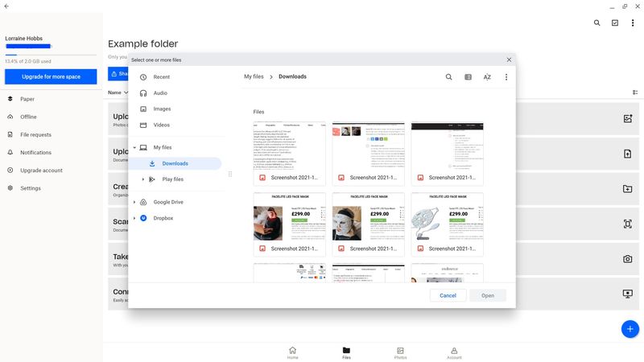This screenshot has width=644, height=362.
Task: Select face mask screenshot with woman using laptop
Action: (x=290, y=224)
